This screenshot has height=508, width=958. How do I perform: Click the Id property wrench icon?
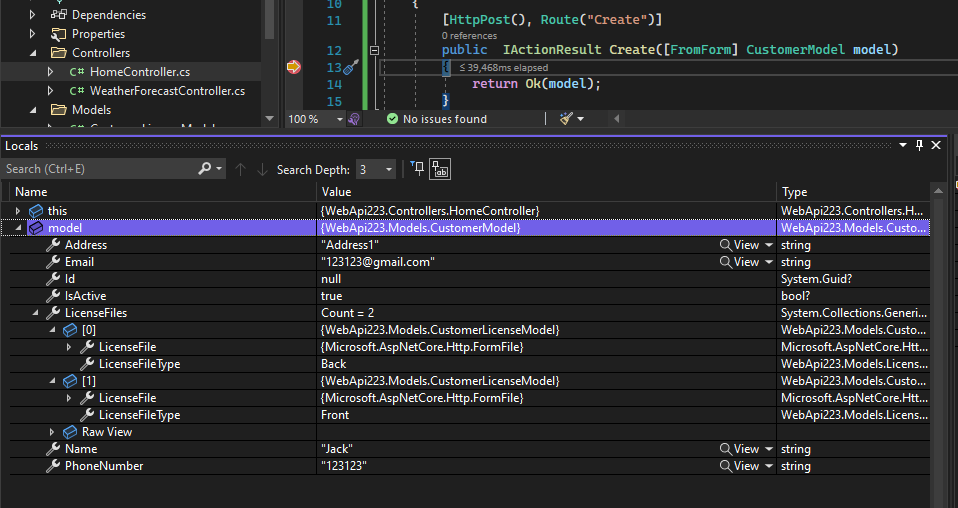pyautogui.click(x=53, y=279)
